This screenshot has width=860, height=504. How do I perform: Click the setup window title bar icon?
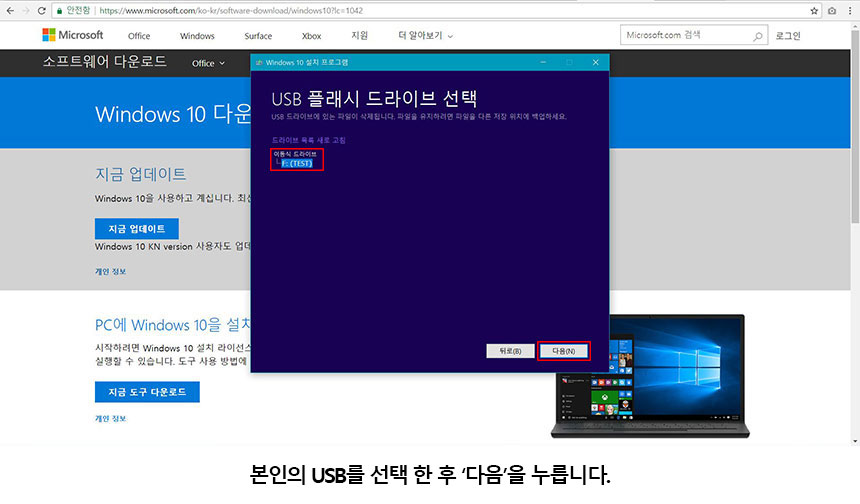click(x=259, y=63)
